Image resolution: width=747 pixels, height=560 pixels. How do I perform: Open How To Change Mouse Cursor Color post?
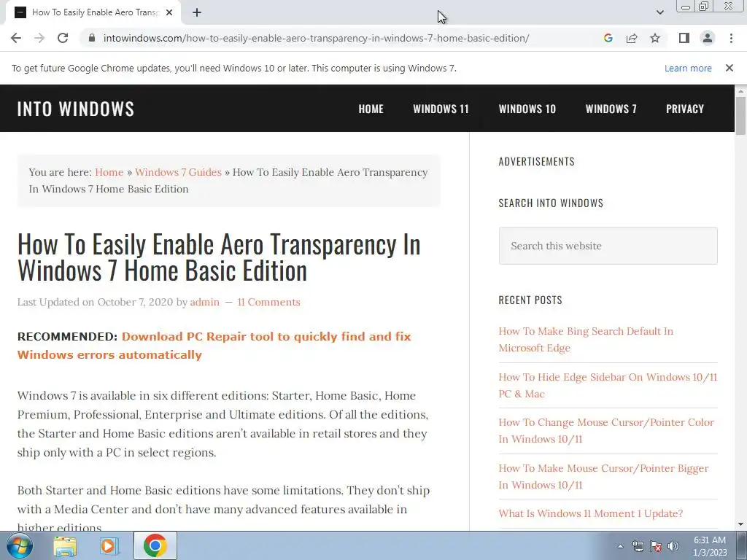click(x=606, y=430)
